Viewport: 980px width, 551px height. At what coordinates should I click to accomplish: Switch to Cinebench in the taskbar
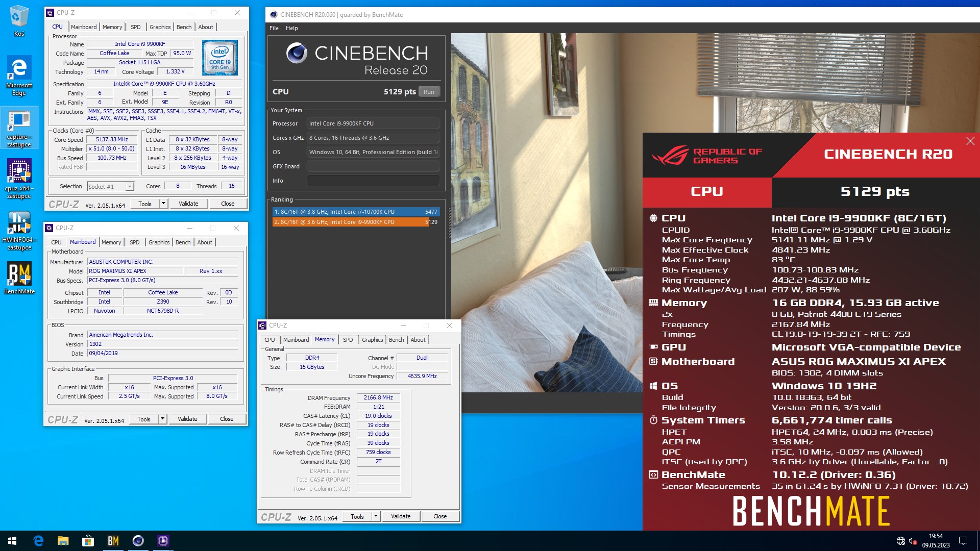138,541
